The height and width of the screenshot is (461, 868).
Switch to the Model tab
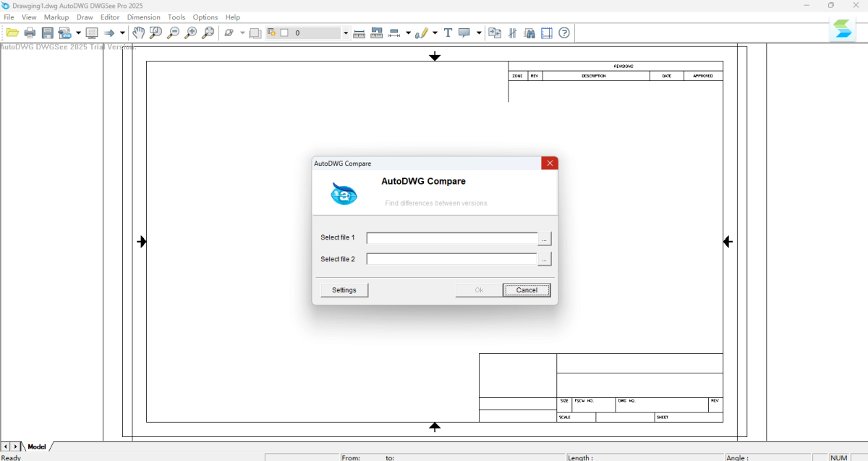pos(37,447)
